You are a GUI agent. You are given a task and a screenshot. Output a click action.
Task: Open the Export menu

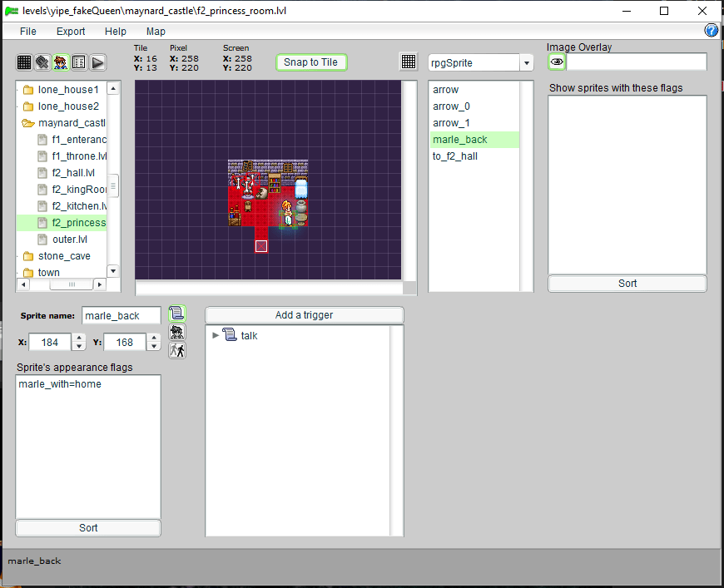click(x=71, y=32)
